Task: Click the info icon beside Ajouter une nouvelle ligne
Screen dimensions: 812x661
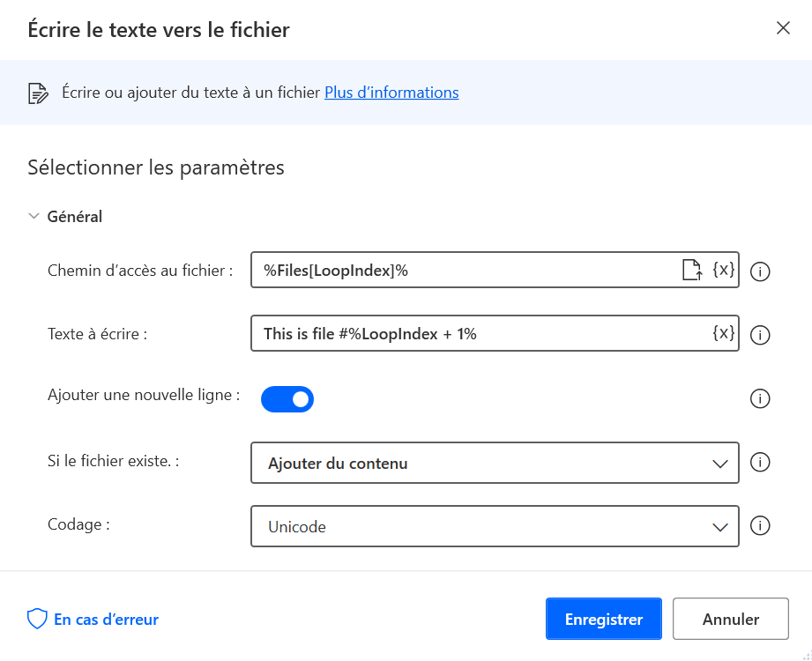Action: (759, 398)
